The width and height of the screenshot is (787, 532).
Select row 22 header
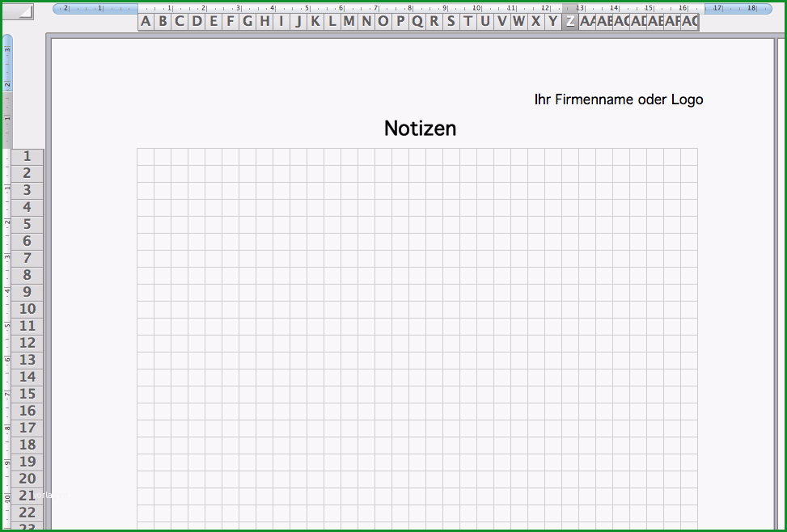(28, 513)
